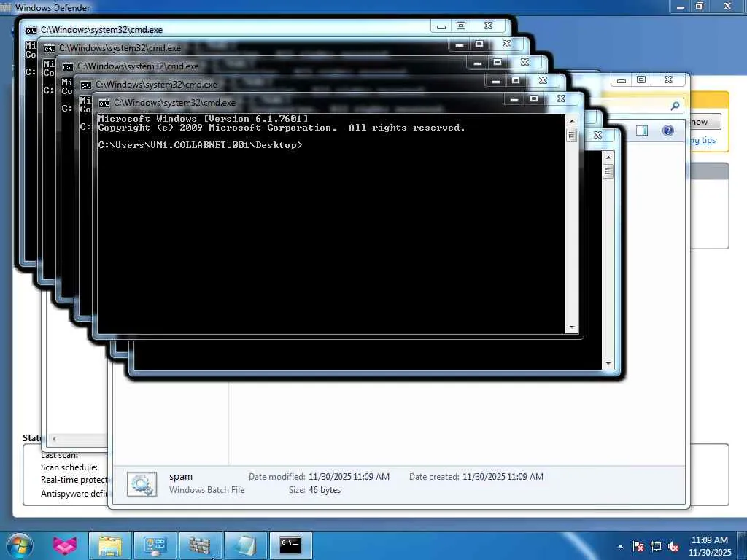Viewport: 747px width, 560px height.
Task: Click the up arrow of the front cmd scrollbar
Action: click(572, 121)
